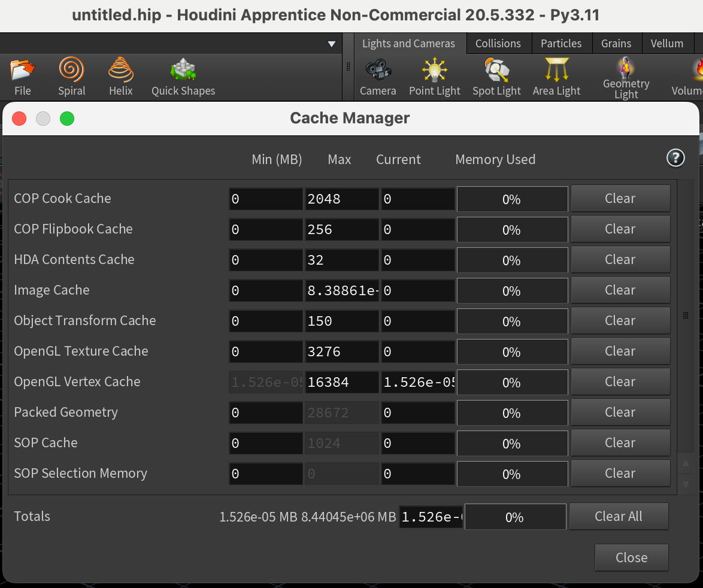Edit OpenGL Texture Cache max 3276
This screenshot has height=588, width=703.
(x=342, y=351)
